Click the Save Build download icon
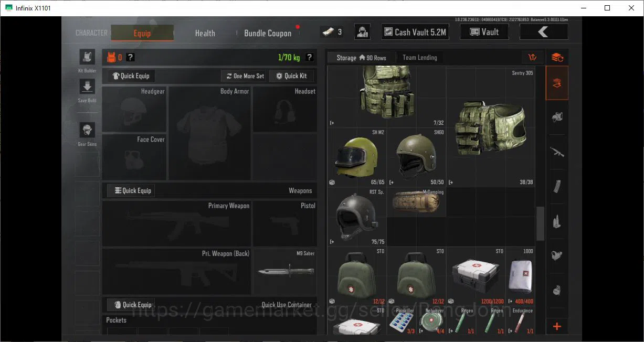 [87, 87]
